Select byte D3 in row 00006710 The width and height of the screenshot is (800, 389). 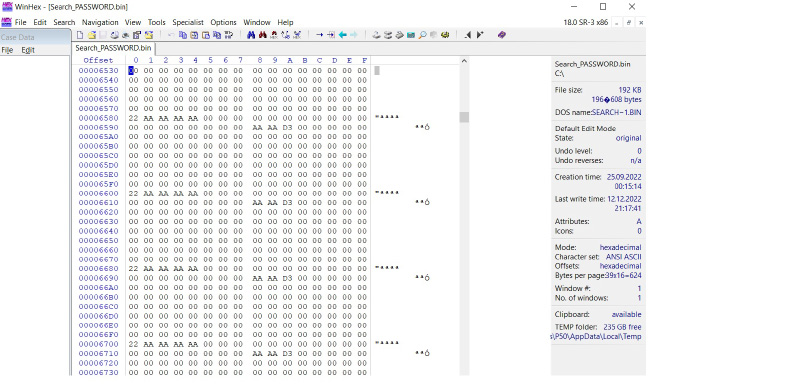pyautogui.click(x=287, y=353)
